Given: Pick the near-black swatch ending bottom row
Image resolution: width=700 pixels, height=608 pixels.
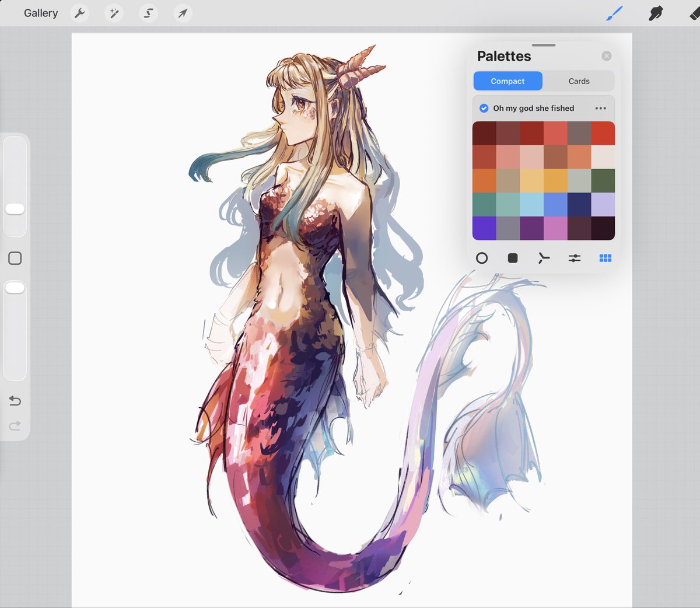Looking at the screenshot, I should (x=603, y=228).
